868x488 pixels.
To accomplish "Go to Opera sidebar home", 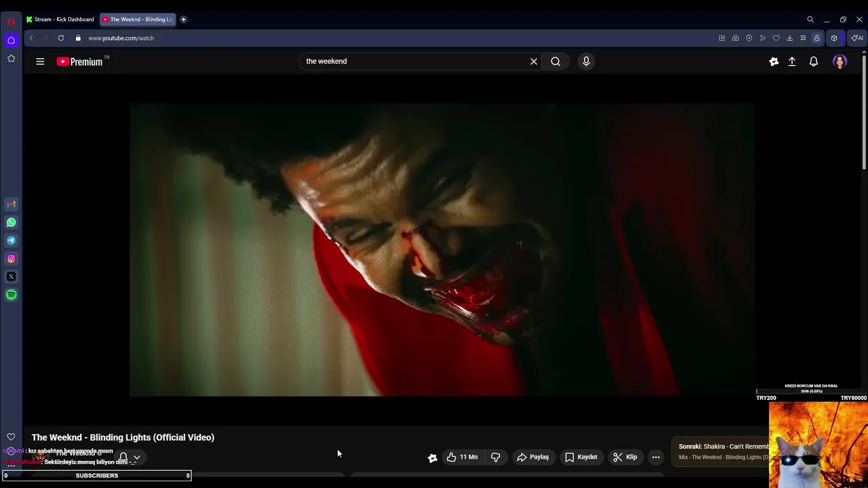I will tap(11, 40).
